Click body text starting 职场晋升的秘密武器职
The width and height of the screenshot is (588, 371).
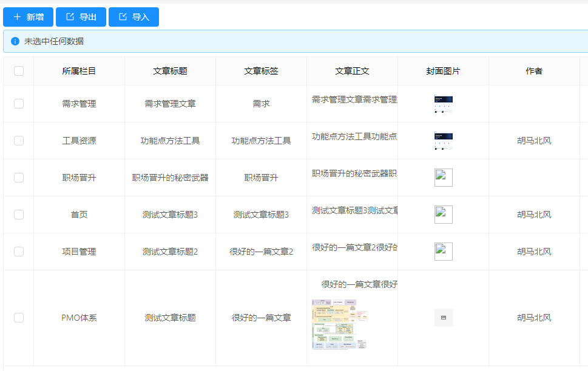(x=354, y=173)
